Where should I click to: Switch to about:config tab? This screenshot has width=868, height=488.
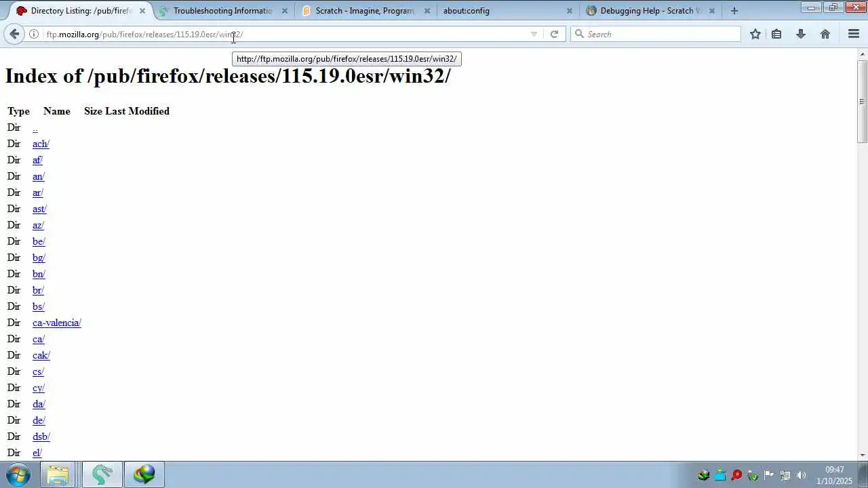[507, 11]
